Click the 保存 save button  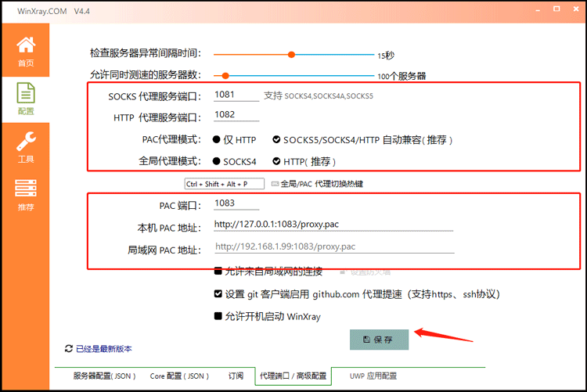pos(379,340)
